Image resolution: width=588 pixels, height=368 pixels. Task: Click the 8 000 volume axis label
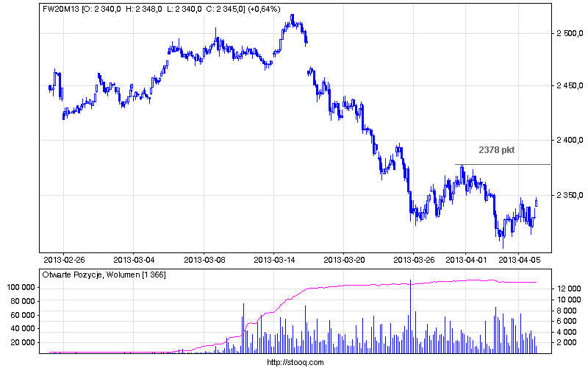tap(567, 311)
